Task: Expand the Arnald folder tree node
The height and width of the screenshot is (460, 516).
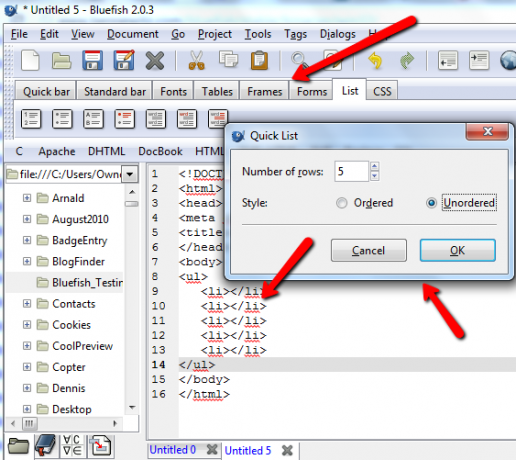Action: click(27, 198)
